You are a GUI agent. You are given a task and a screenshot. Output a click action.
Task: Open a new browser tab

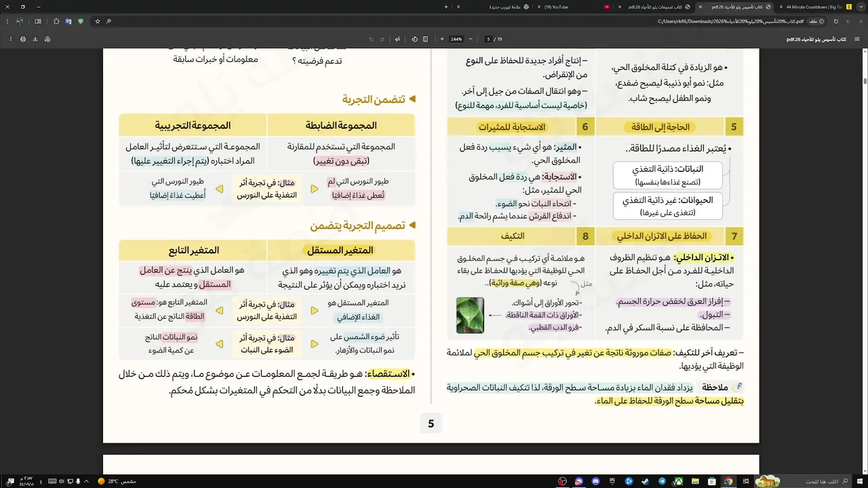click(x=446, y=7)
